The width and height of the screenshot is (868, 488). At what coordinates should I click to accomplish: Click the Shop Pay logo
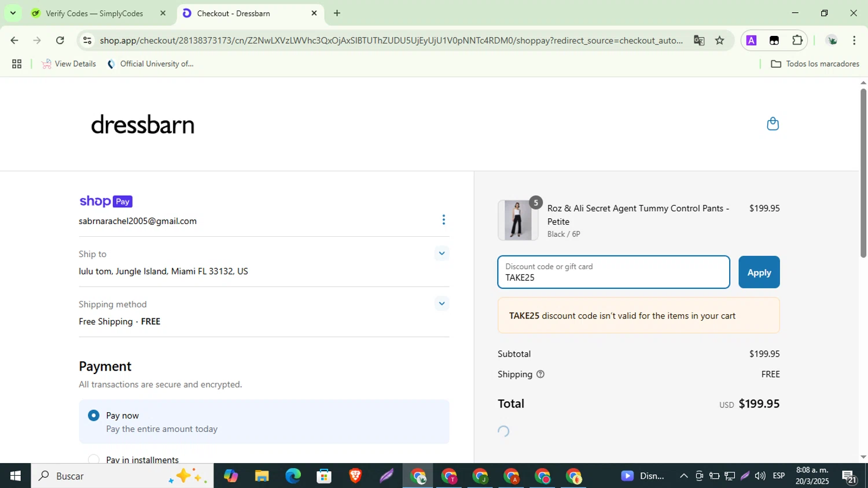click(106, 201)
